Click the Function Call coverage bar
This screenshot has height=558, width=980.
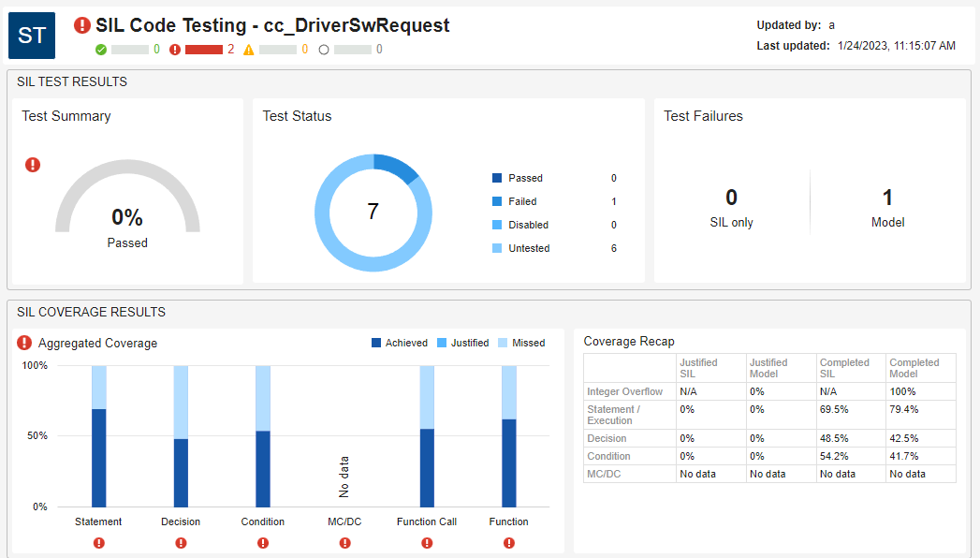point(427,436)
